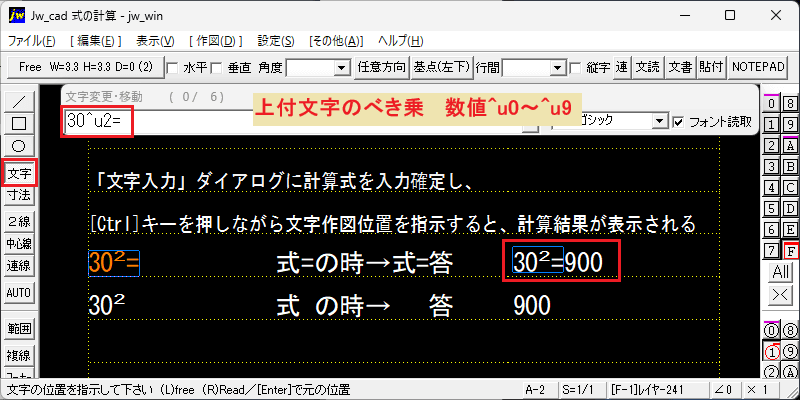The width and height of the screenshot is (800, 400).
Task: Open the 作図 draw menu
Action: click(215, 41)
